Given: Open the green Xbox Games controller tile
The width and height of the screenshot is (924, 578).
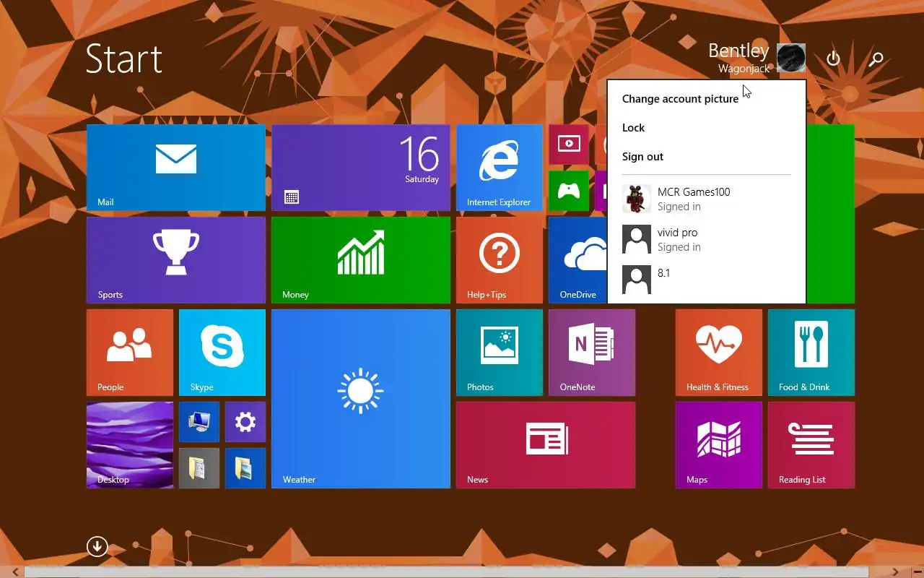Looking at the screenshot, I should pos(569,191).
